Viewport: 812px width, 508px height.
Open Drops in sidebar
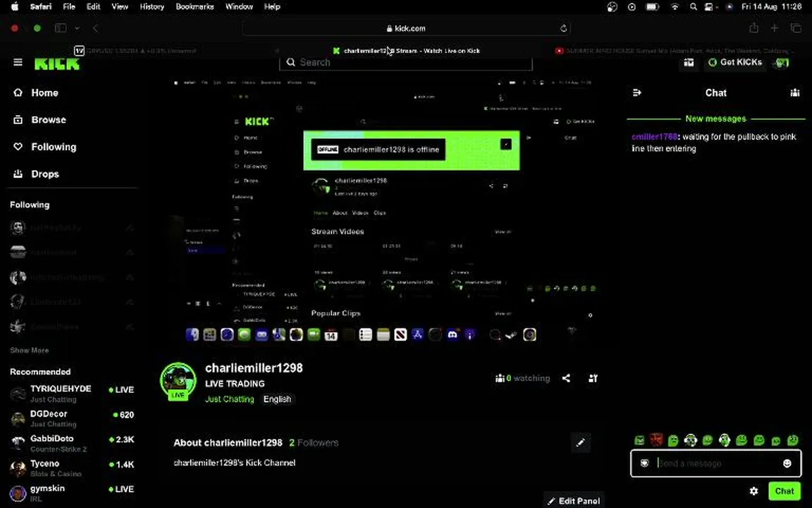pos(45,174)
